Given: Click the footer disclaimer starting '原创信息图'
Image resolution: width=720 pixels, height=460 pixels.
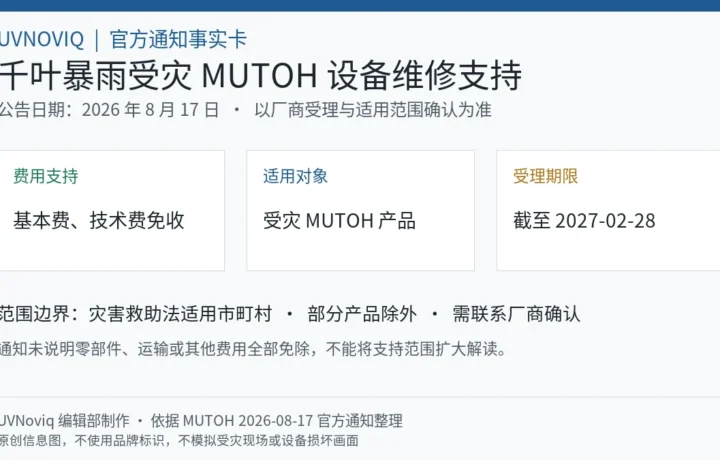Looking at the screenshot, I should 179,441.
